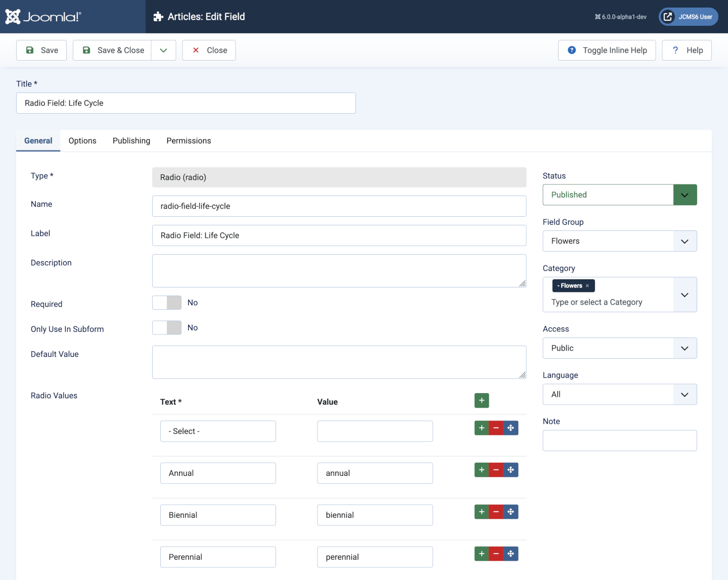Viewport: 728px width, 580px height.
Task: Click the move handle on Perennial row
Action: coord(511,554)
